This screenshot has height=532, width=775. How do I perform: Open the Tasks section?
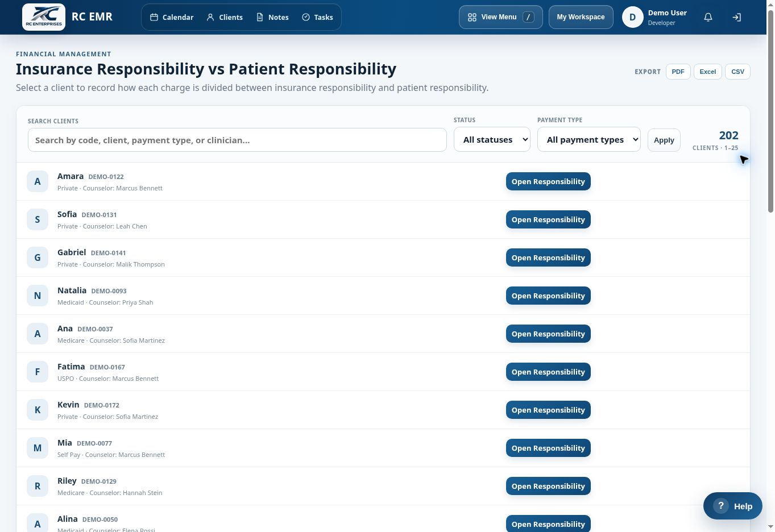point(317,17)
